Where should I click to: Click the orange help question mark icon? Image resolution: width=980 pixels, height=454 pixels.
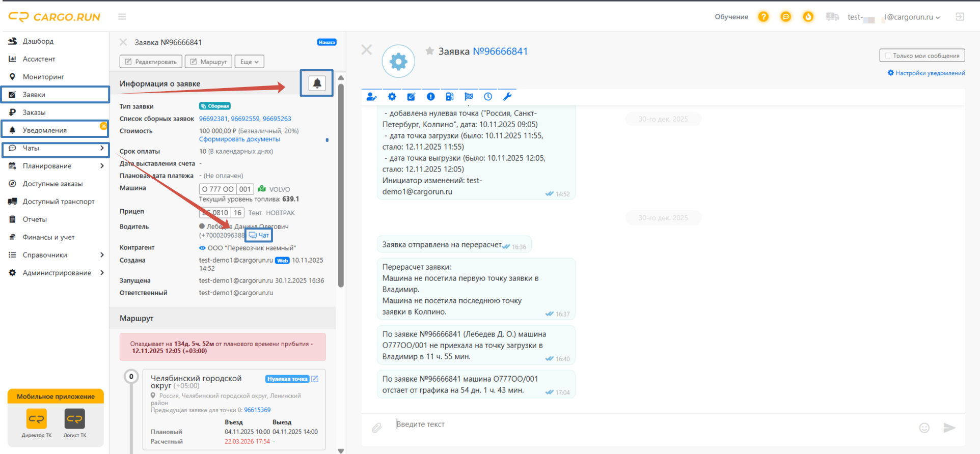(763, 17)
